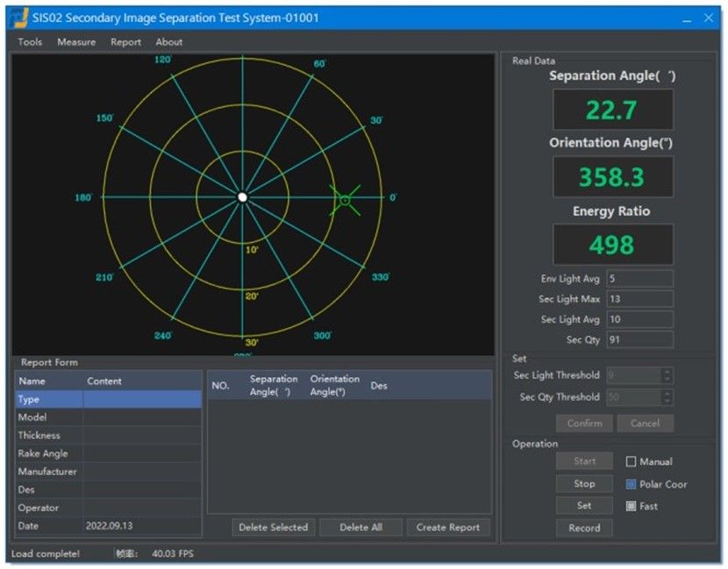The height and width of the screenshot is (569, 728).
Task: Click the Record button
Action: pyautogui.click(x=584, y=528)
